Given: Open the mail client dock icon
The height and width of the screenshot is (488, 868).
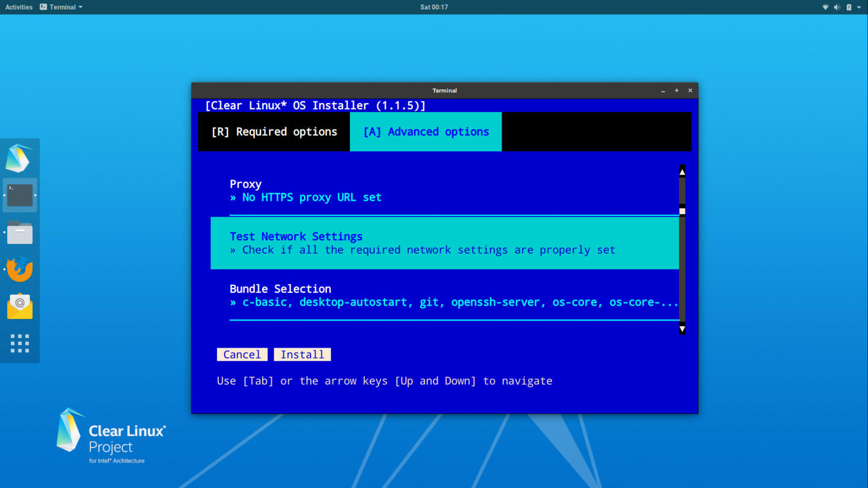Looking at the screenshot, I should 20,306.
